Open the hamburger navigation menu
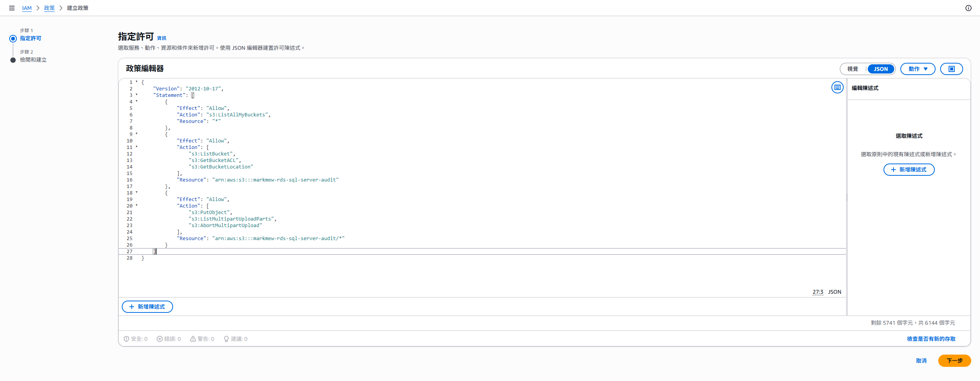 [12, 8]
